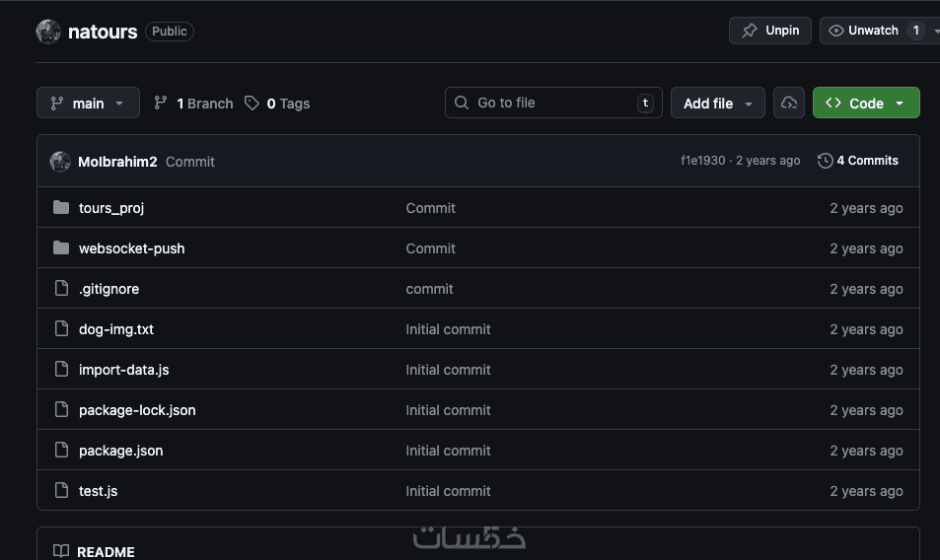Screen dimensions: 940x560
Task: Open the main branch selector dropdown
Action: [88, 103]
